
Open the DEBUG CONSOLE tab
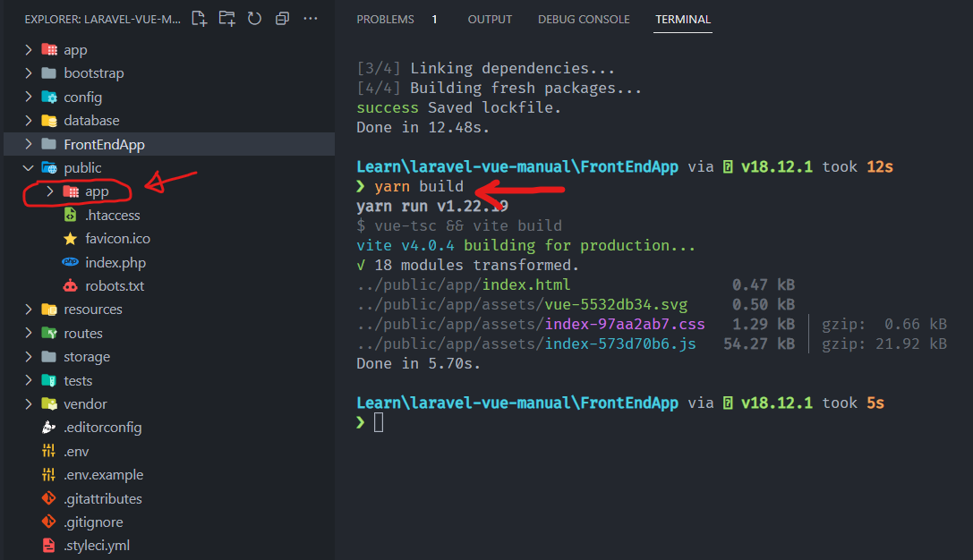point(584,19)
